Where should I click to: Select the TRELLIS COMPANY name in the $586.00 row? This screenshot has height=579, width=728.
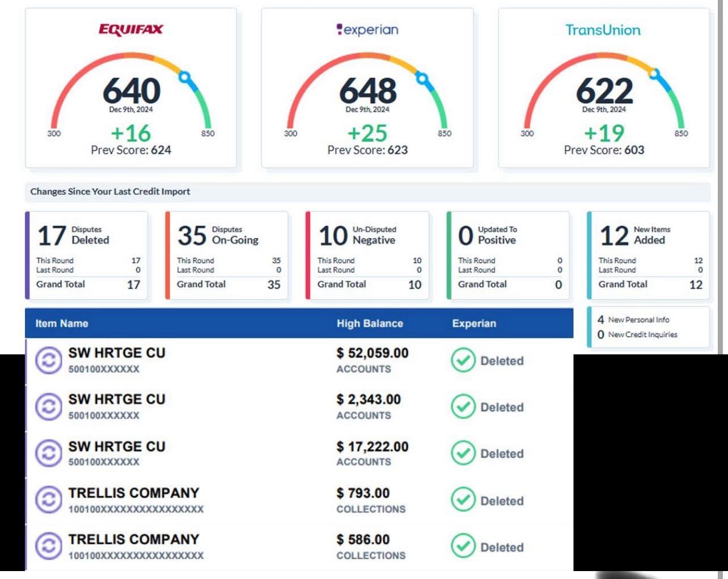(x=134, y=539)
